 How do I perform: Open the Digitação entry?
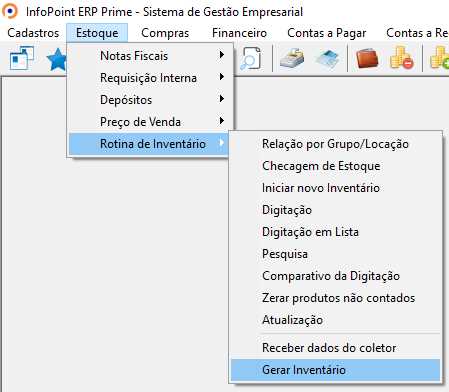click(335, 210)
